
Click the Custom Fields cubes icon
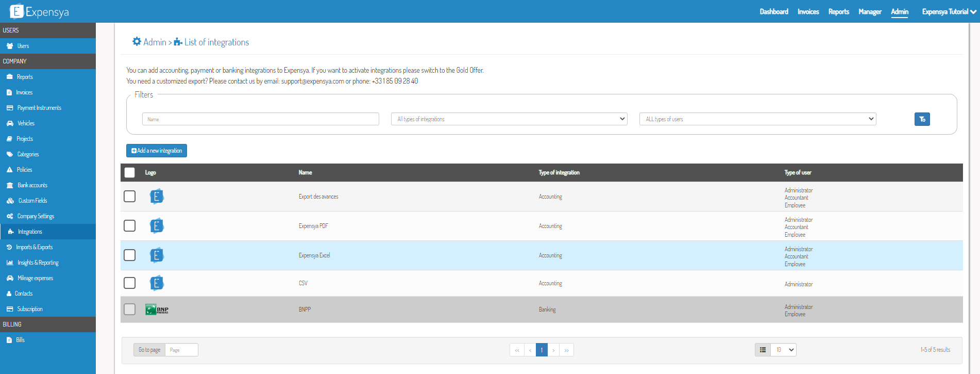(x=10, y=201)
